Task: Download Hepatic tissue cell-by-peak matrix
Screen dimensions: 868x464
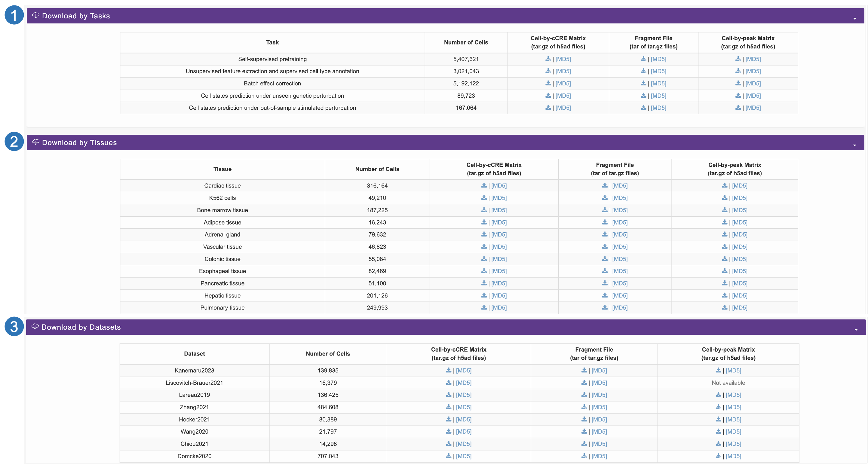Action: coord(725,295)
